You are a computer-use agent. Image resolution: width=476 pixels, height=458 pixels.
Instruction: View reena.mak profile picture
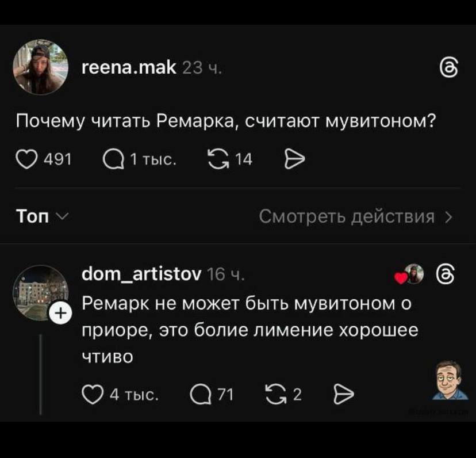coord(39,68)
